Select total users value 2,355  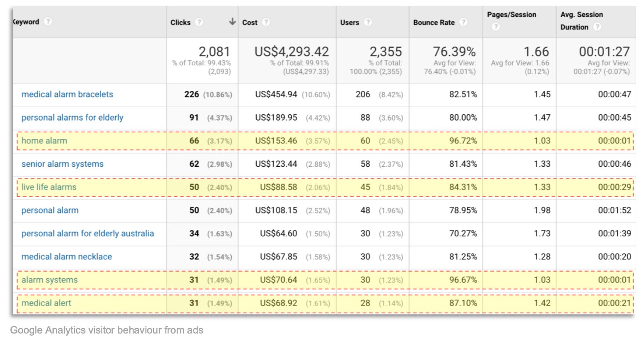pos(386,52)
